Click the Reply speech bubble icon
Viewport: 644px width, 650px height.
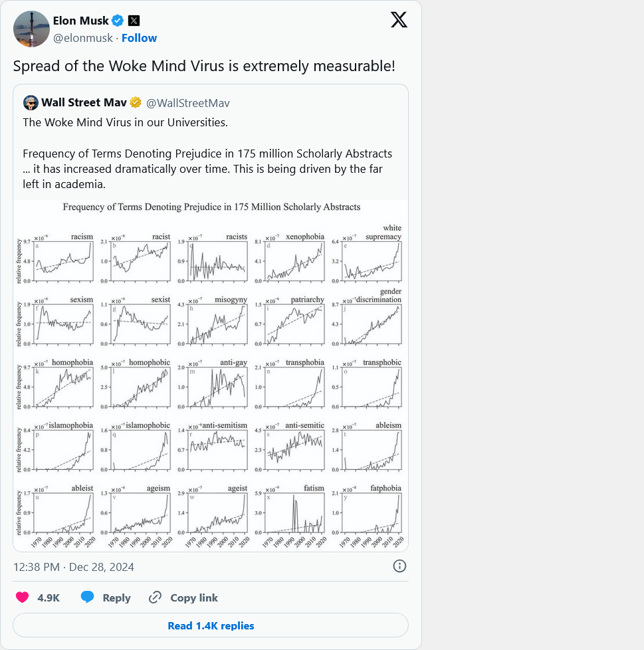pos(87,597)
